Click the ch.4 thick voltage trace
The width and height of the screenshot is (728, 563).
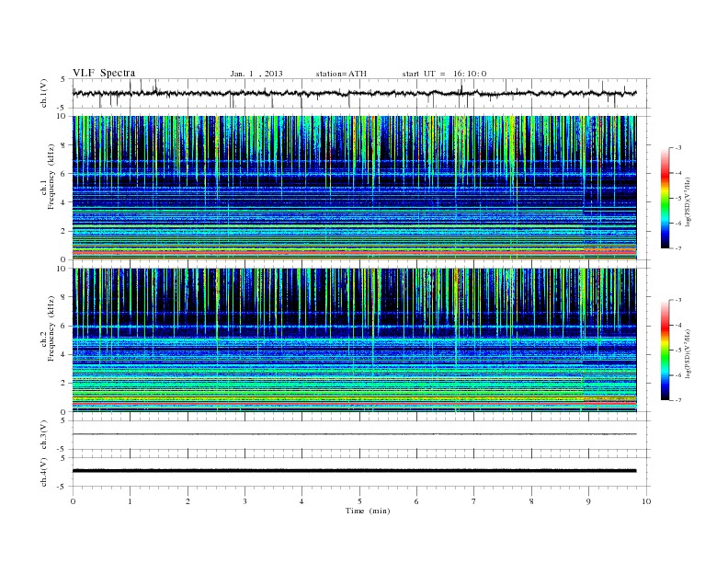point(354,471)
